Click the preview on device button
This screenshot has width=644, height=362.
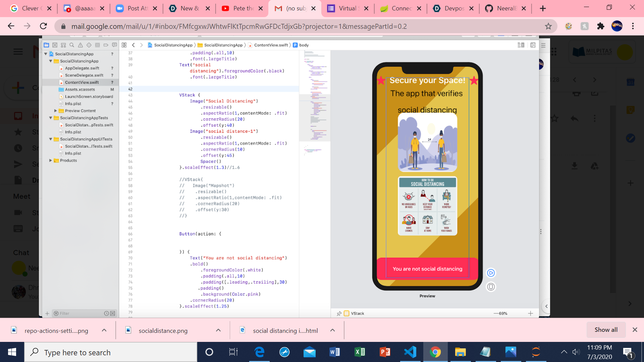coord(491,287)
